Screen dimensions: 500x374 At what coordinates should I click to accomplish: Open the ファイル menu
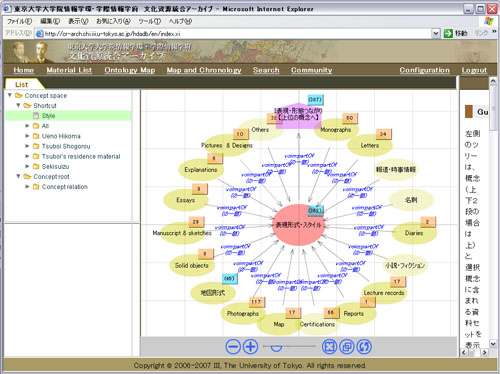[x=19, y=21]
